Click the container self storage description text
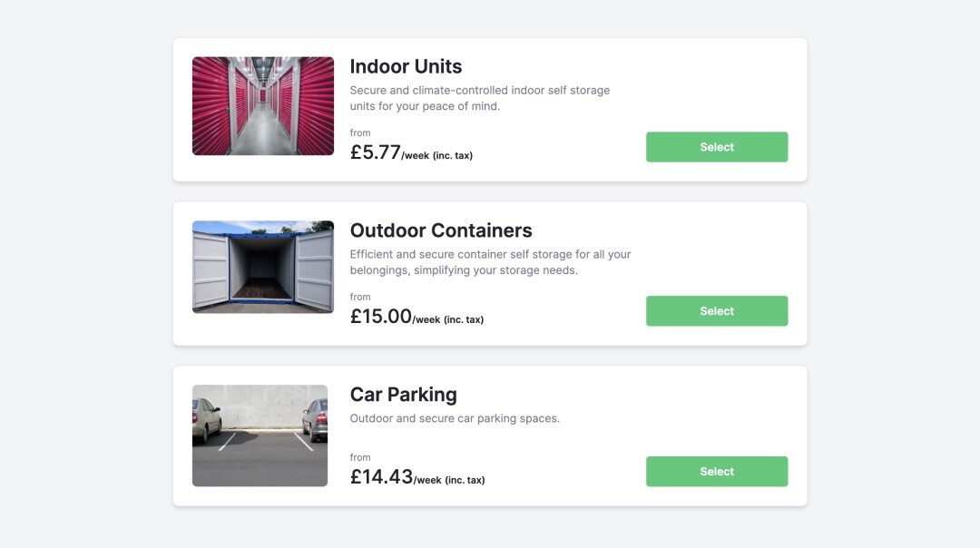 490,262
